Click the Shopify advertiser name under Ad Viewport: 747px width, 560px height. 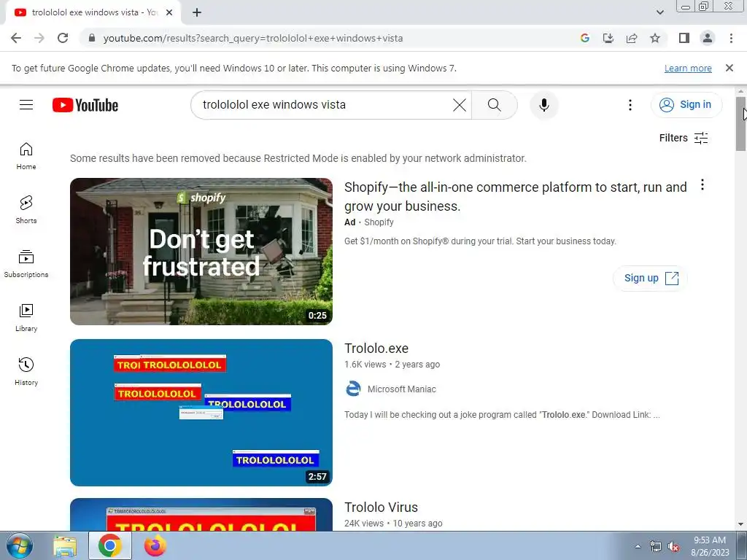point(379,222)
